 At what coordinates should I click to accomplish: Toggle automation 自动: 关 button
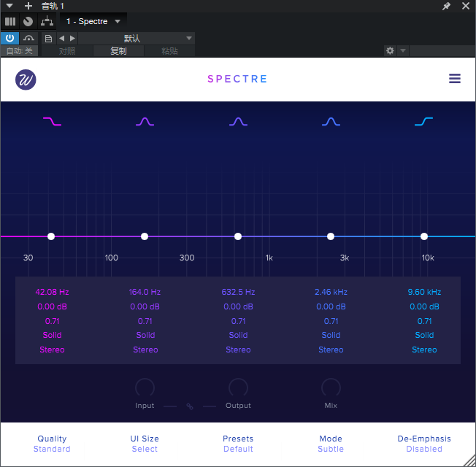(x=20, y=51)
